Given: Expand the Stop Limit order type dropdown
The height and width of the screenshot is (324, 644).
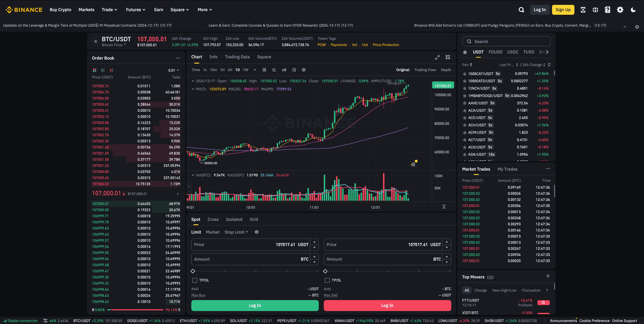Looking at the screenshot, I should 236,232.
